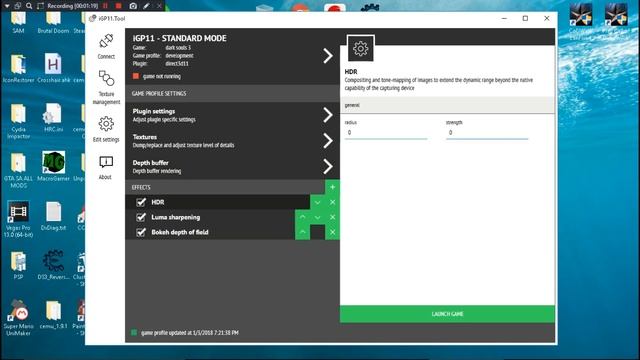Viewport: 640px width, 360px height.
Task: Pause the screen recording
Action: pos(105,6)
